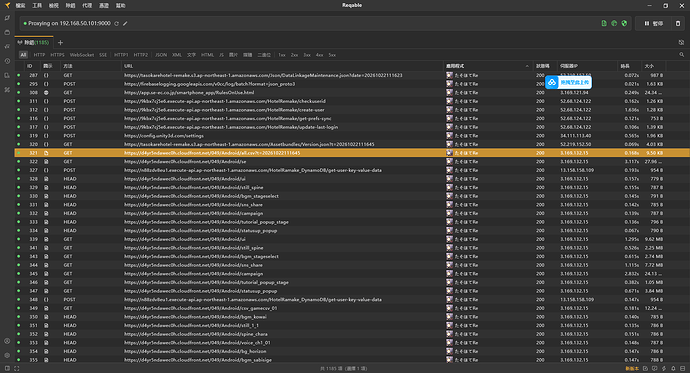Image resolution: width=690 pixels, height=373 pixels.
Task: Add a new tab with the plus button
Action: pyautogui.click(x=60, y=43)
